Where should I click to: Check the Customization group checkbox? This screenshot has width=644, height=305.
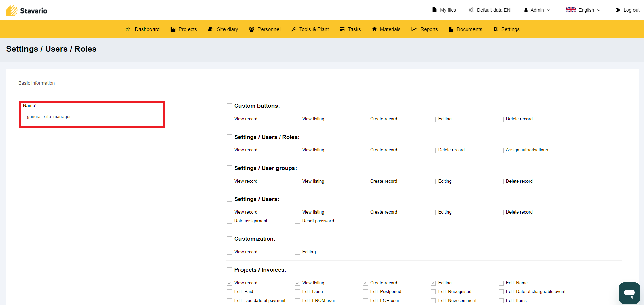click(229, 239)
